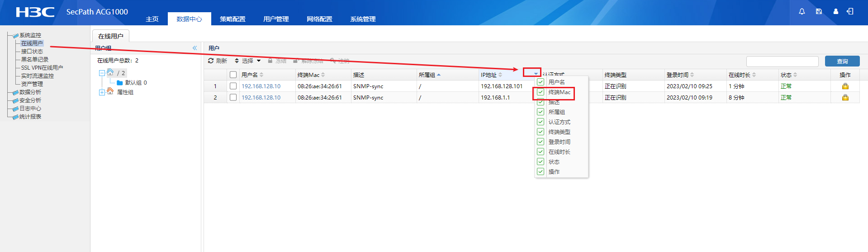
Task: Select 接口状态 in the left sidebar
Action: click(32, 52)
